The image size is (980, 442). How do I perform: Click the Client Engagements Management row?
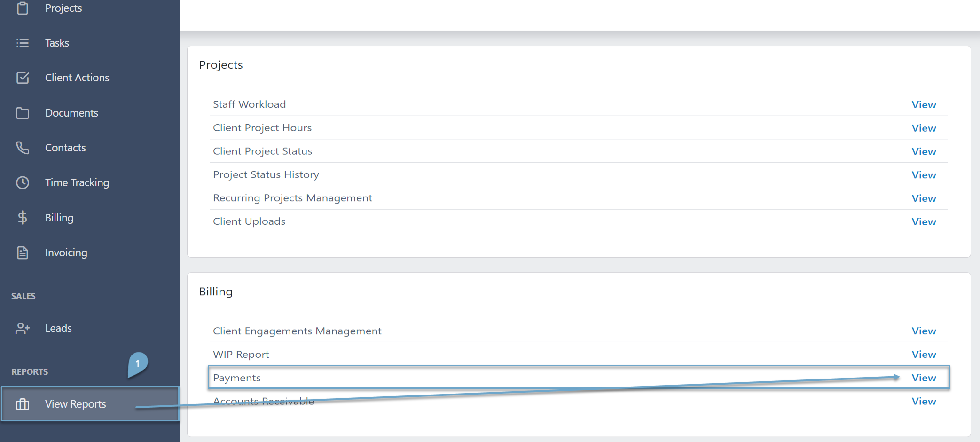[924, 331]
